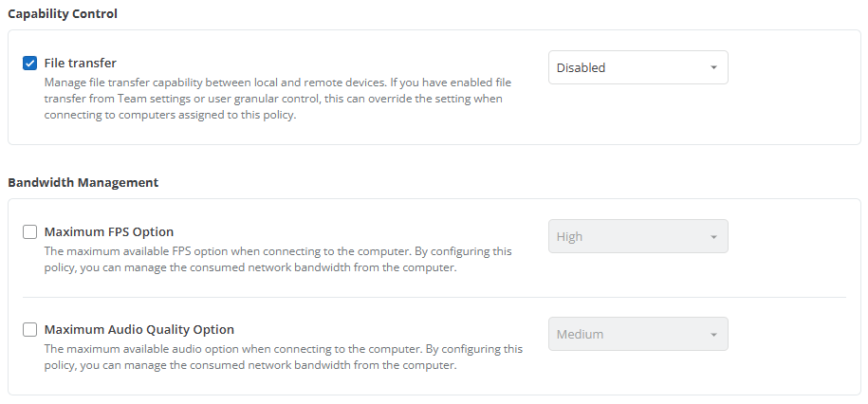Viewport: 868px width, 404px height.
Task: Tick the Maximum Audio Quality Option checkbox
Action: point(30,330)
